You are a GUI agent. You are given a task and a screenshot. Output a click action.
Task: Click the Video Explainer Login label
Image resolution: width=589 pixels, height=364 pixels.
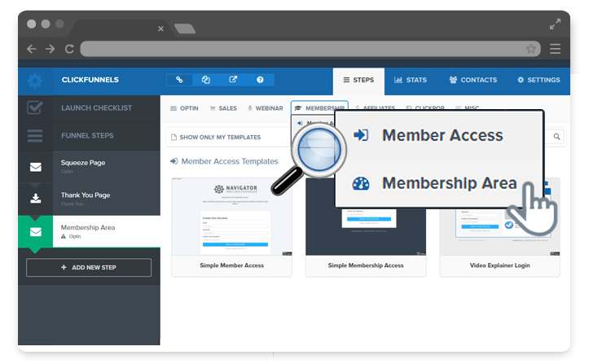tap(499, 265)
